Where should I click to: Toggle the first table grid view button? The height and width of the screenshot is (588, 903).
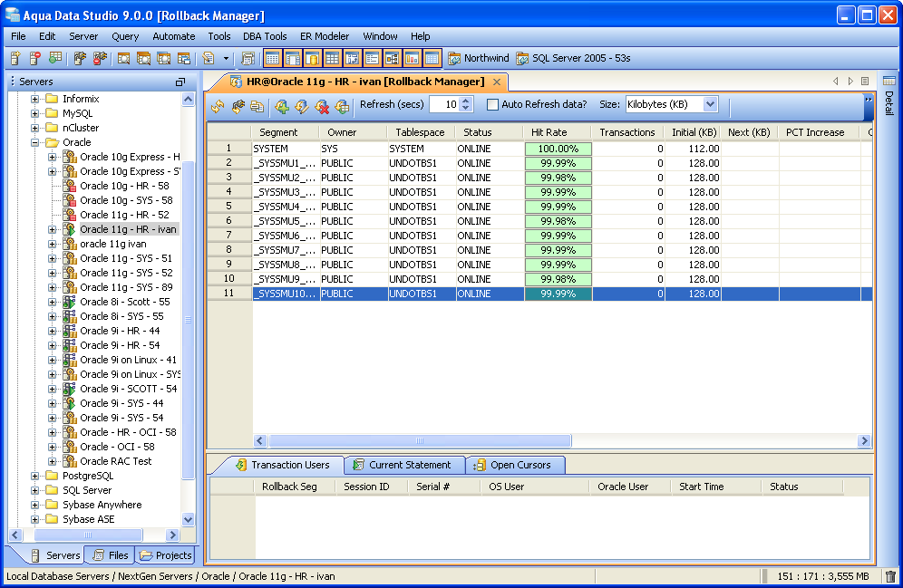point(272,58)
